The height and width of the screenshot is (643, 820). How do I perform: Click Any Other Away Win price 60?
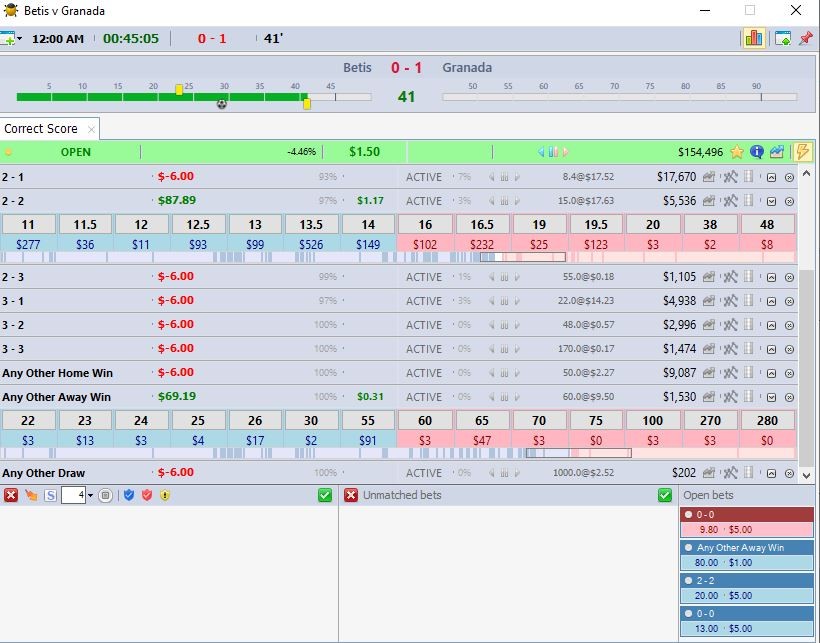[425, 420]
